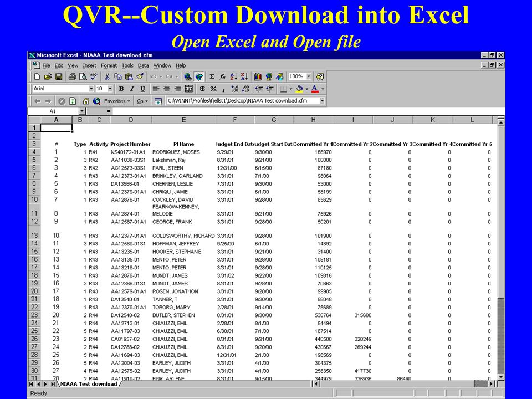Run the Spelling check tool
The image size is (532, 399).
94,76
